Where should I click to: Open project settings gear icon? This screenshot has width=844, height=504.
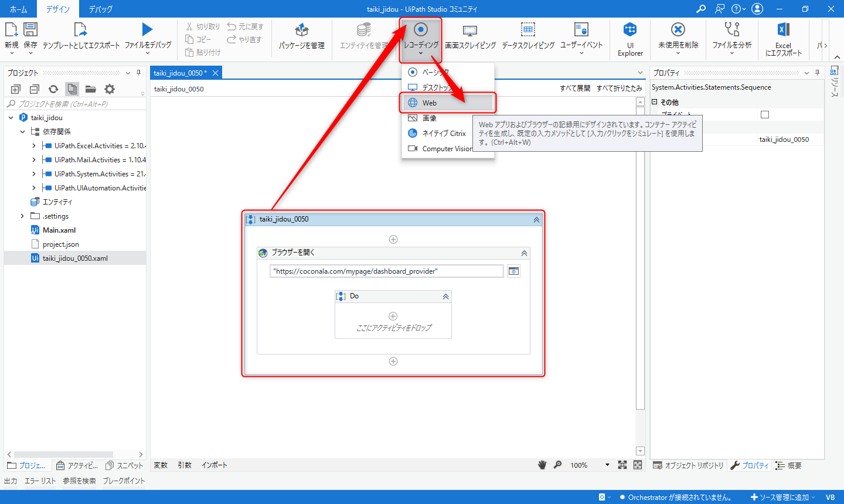click(110, 89)
